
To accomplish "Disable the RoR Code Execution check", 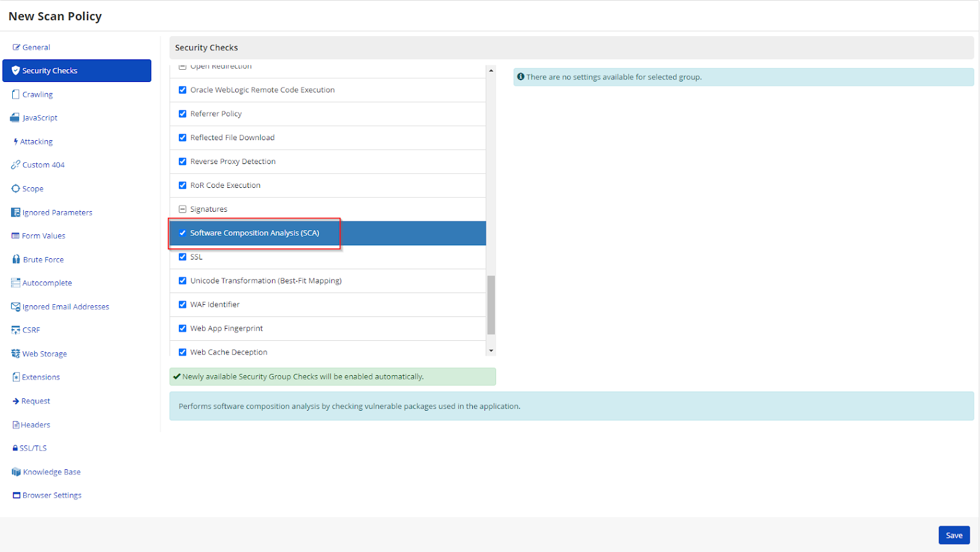I will [x=183, y=185].
